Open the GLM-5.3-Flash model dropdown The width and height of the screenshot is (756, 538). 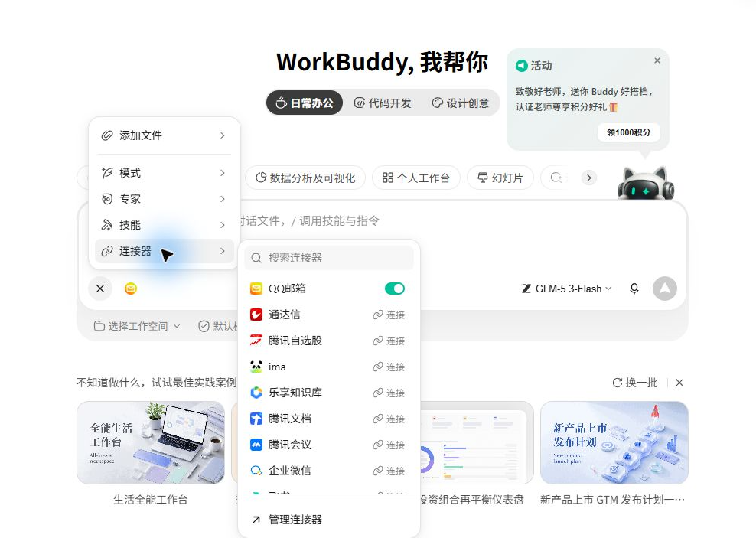(x=566, y=289)
